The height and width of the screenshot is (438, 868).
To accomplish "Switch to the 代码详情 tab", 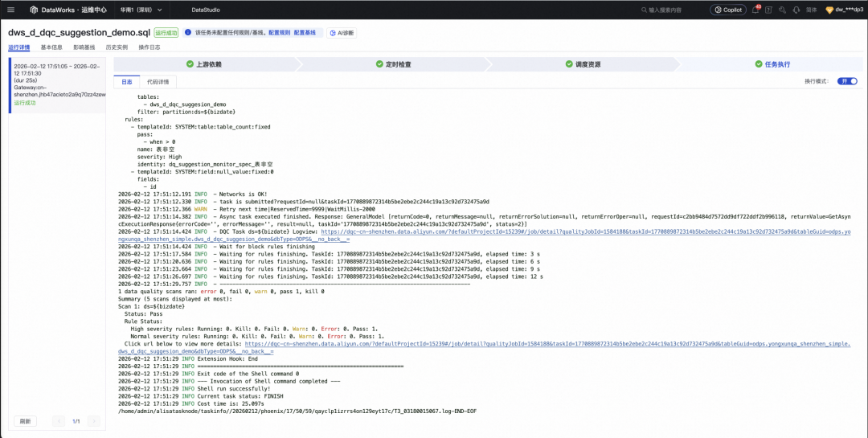I will coord(158,82).
